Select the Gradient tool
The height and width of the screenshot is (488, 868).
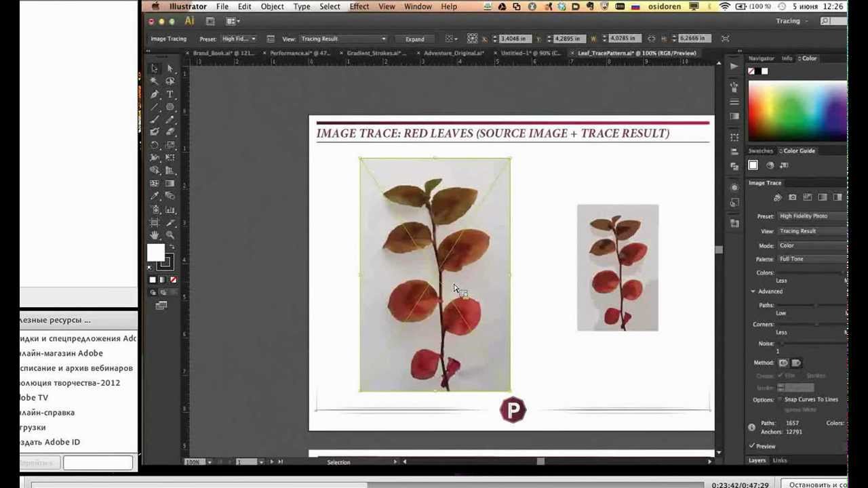pyautogui.click(x=170, y=184)
